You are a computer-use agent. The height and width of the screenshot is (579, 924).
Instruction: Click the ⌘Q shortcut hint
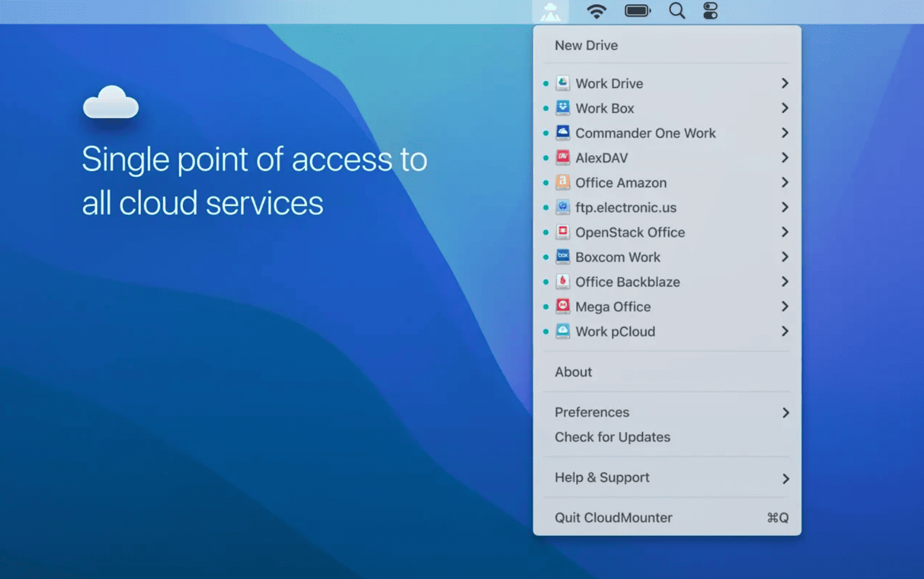click(778, 518)
